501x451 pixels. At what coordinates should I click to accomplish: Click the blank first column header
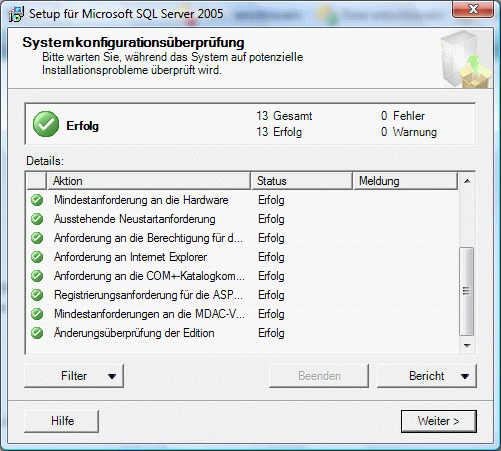click(x=37, y=181)
